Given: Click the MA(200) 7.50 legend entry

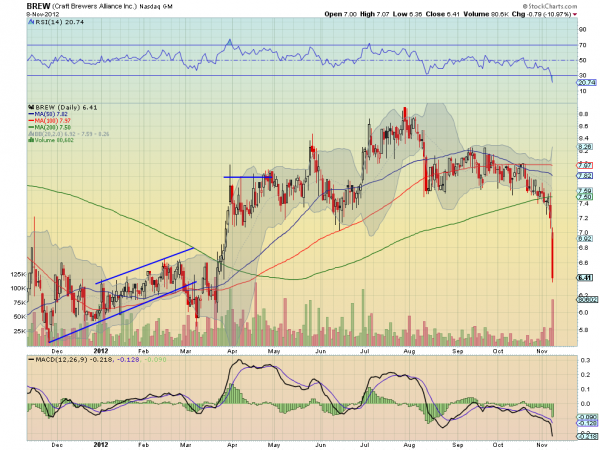Looking at the screenshot, I should [49, 127].
